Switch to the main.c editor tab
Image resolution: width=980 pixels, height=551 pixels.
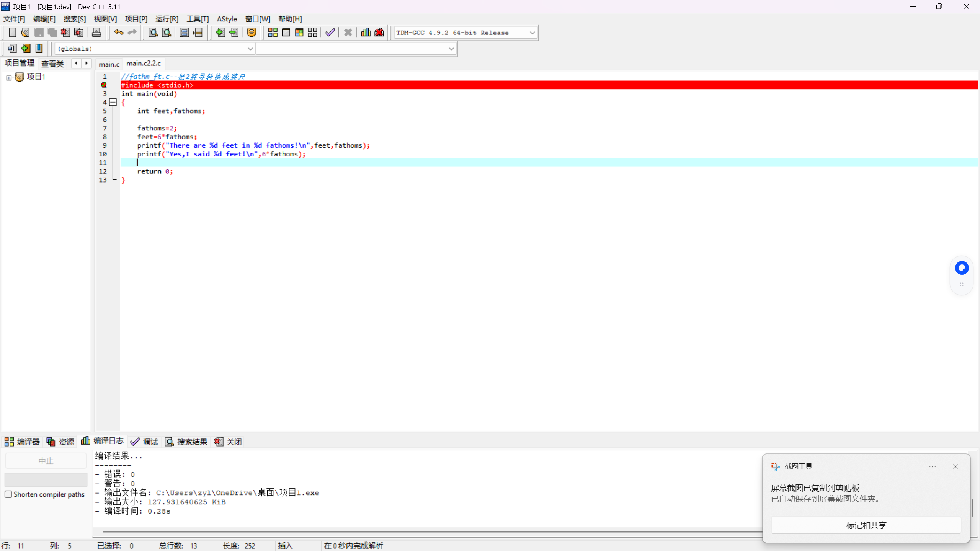pyautogui.click(x=109, y=64)
